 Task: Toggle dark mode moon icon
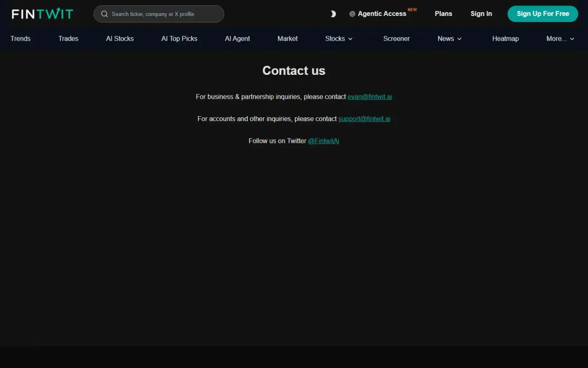[x=333, y=14]
